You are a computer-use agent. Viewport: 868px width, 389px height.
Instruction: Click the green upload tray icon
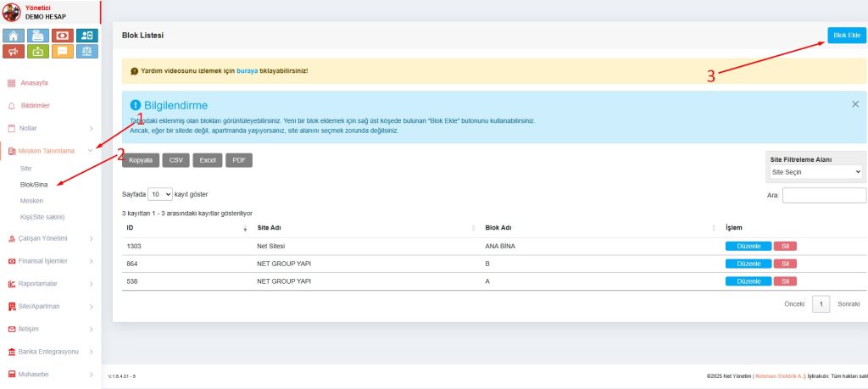38,53
